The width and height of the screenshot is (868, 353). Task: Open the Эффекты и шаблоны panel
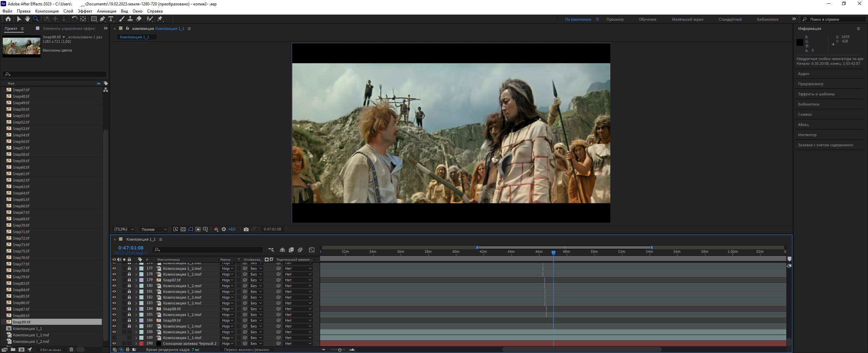point(816,94)
